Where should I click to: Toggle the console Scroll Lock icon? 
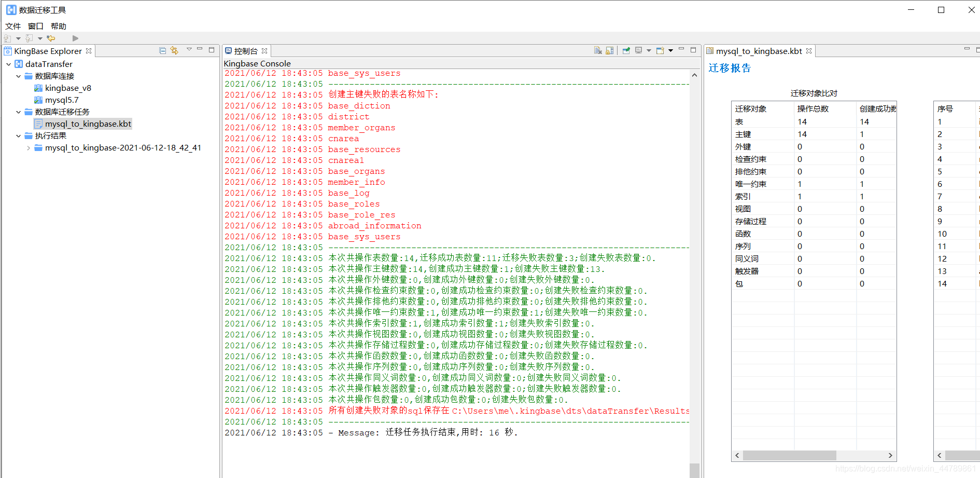[610, 50]
